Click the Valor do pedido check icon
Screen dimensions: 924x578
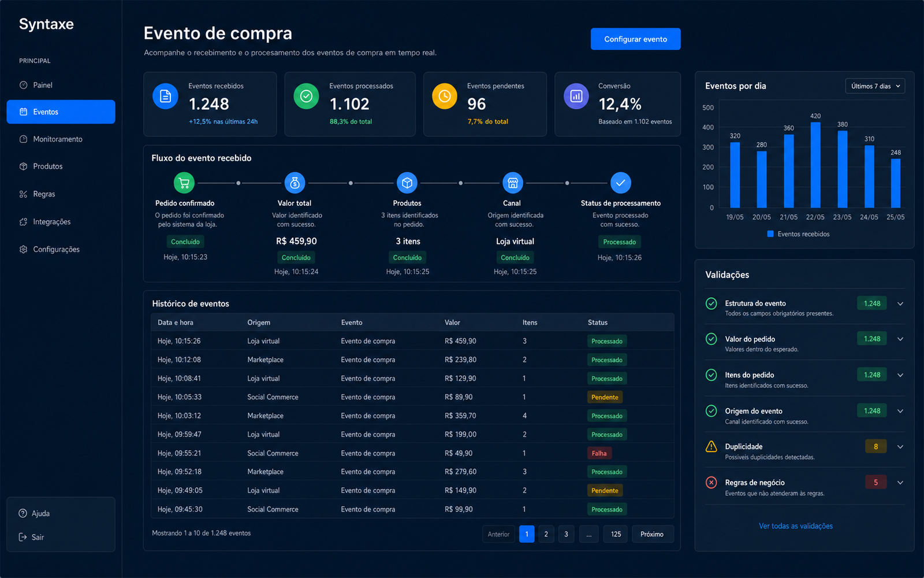pos(711,339)
